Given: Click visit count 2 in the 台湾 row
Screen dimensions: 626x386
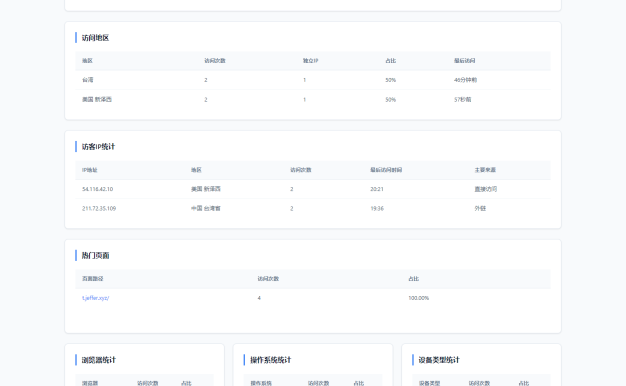Looking at the screenshot, I should click(x=206, y=80).
